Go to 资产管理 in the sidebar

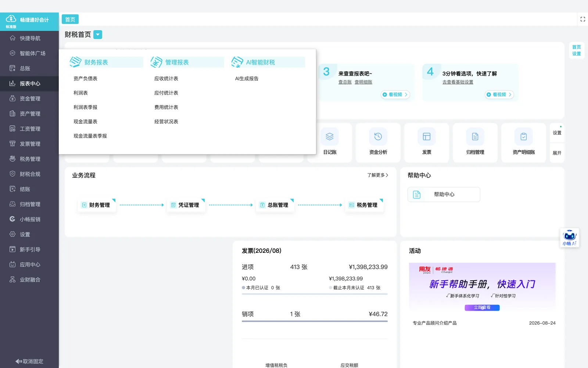click(x=29, y=114)
